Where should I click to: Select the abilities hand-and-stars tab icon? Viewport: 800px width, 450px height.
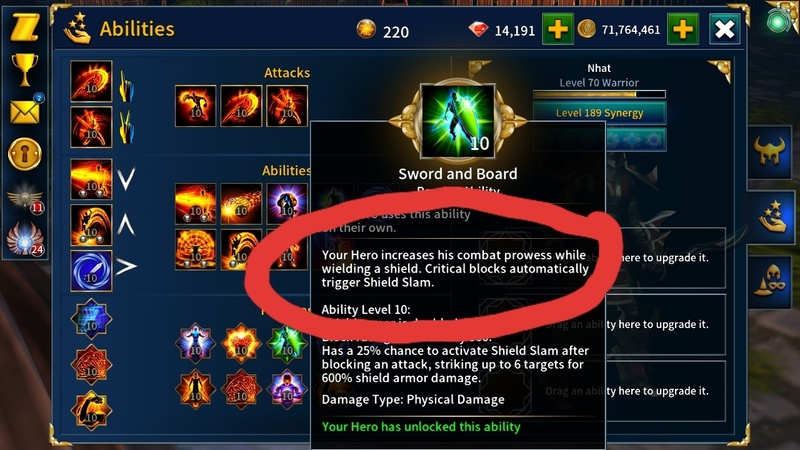772,216
